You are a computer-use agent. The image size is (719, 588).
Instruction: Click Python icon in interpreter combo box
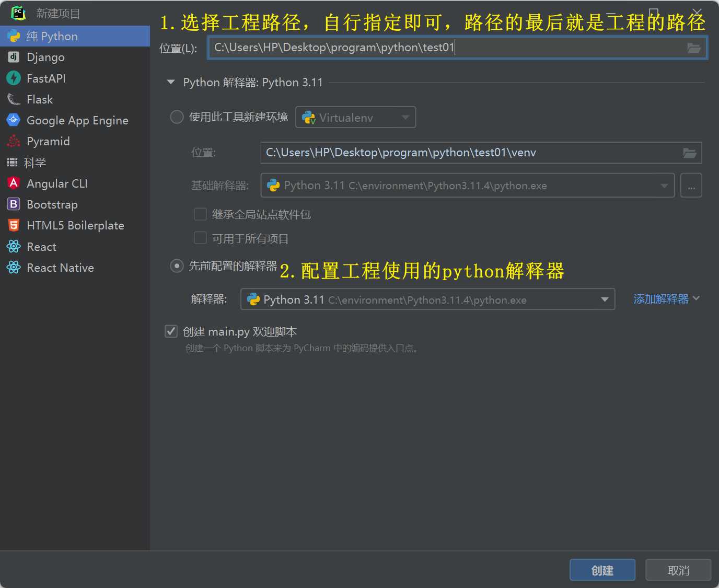[253, 299]
